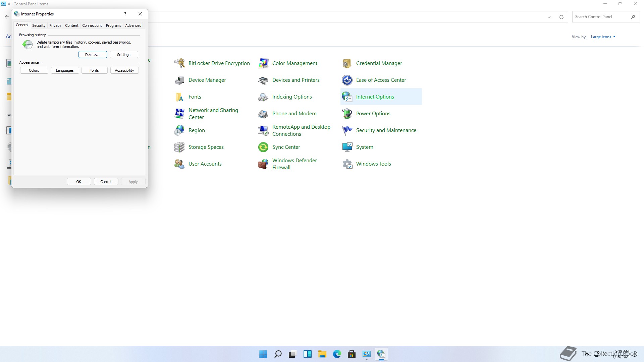Expand the View by Large icons dropdown
The width and height of the screenshot is (644, 362).
(603, 37)
